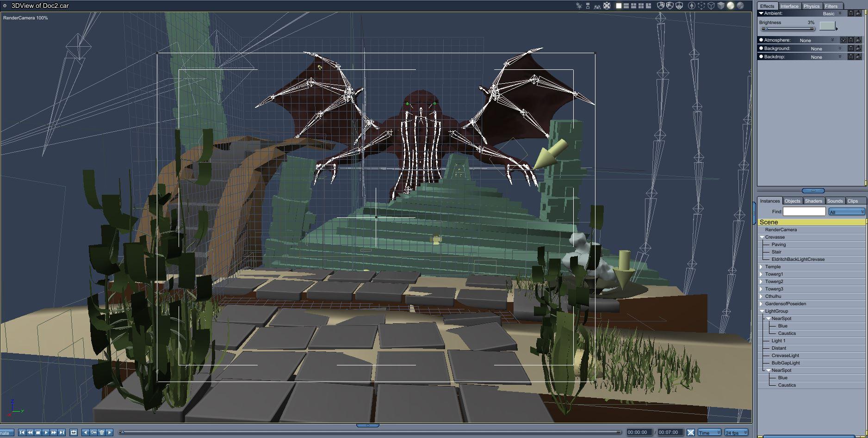The width and height of the screenshot is (868, 438).
Task: Expand the Temple group in the tree
Action: pyautogui.click(x=761, y=267)
